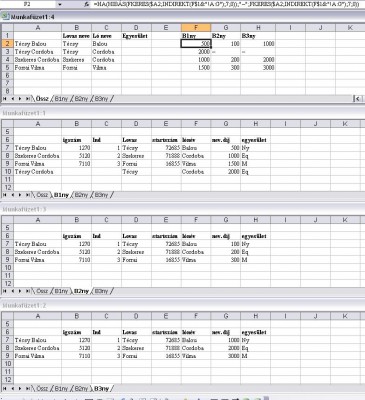365x400 pixels.
Task: Switch to B3ny tab in Munkafüzet1:4 window
Action: coord(101,99)
